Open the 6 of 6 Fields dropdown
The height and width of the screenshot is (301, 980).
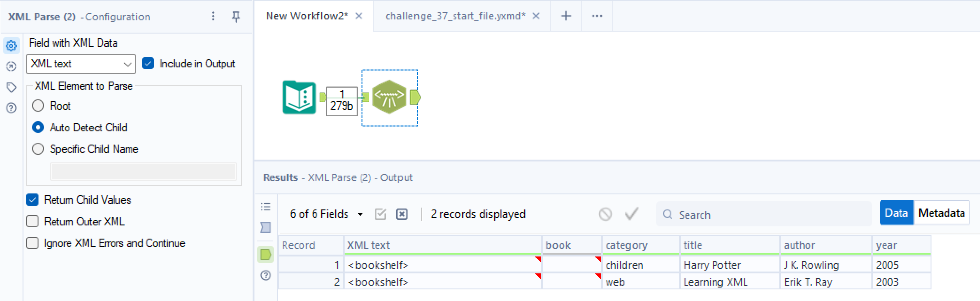[x=326, y=214]
